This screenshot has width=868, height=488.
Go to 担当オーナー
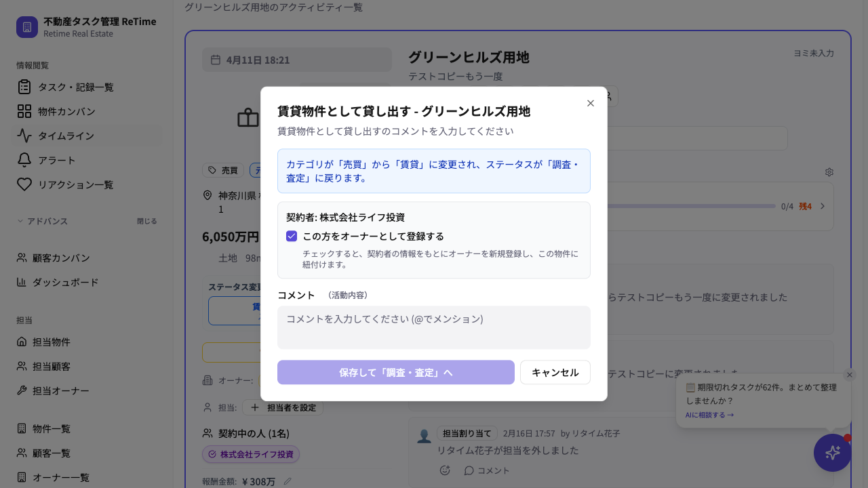tap(87, 390)
